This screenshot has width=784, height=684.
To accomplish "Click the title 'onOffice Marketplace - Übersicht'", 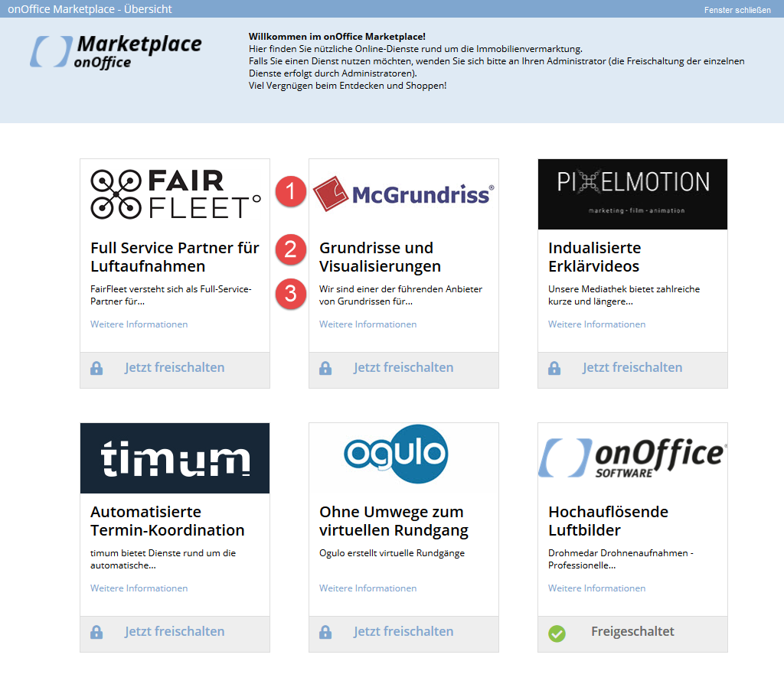I will pyautogui.click(x=90, y=9).
